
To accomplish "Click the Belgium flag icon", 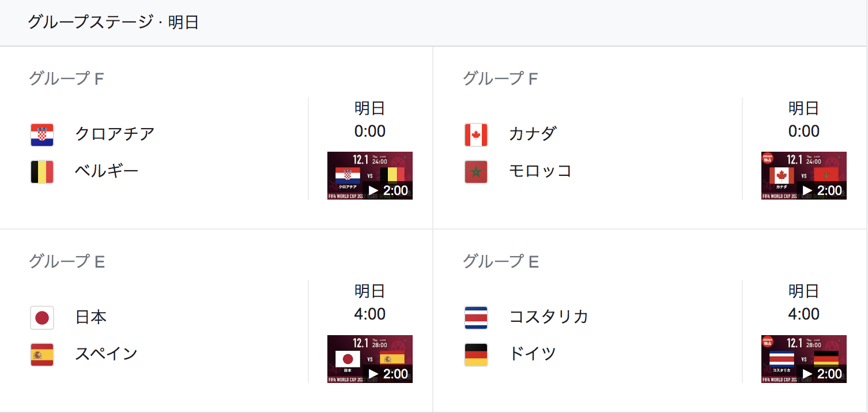I will (x=42, y=172).
